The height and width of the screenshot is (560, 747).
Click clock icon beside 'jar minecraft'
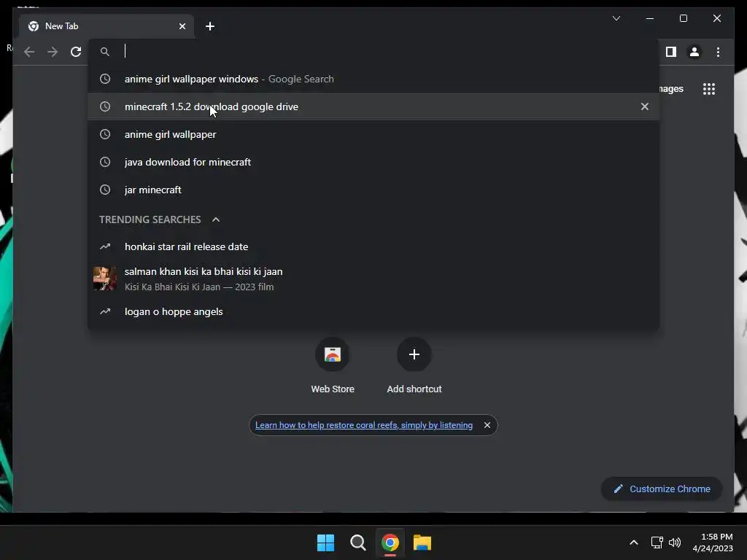pos(105,190)
